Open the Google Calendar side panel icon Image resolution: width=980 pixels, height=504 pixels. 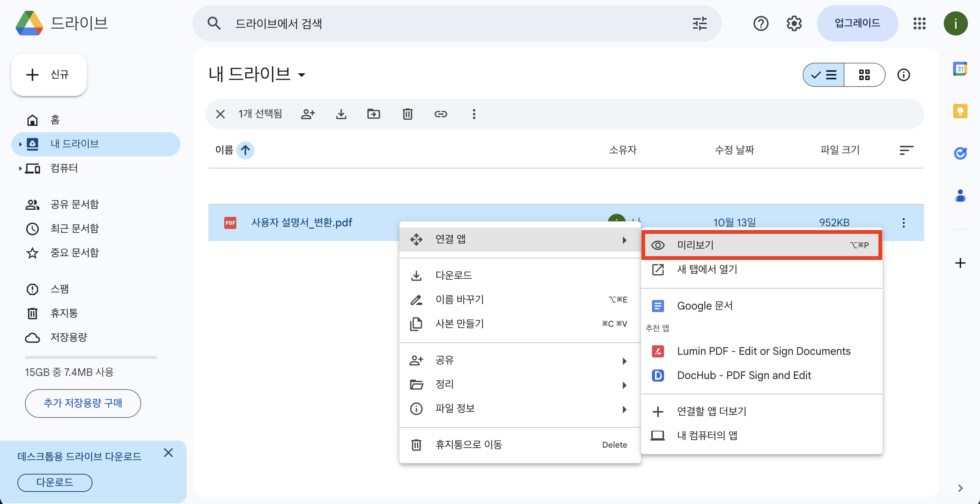[x=960, y=68]
